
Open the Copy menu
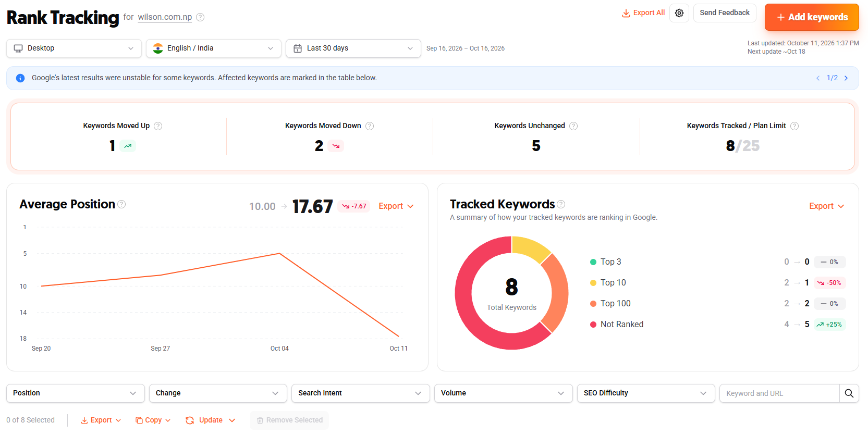pyautogui.click(x=153, y=420)
